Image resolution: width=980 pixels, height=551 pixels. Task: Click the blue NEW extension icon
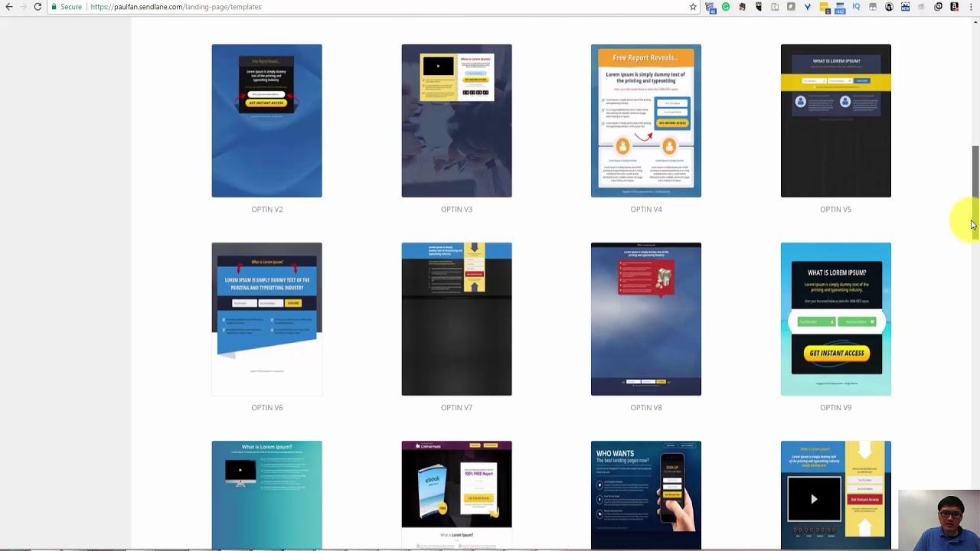[x=905, y=7]
